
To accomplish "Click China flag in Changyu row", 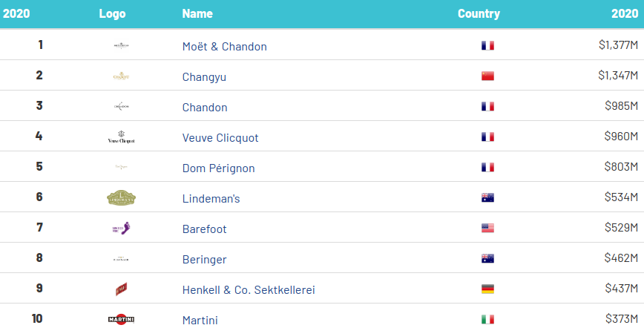I will click(487, 76).
